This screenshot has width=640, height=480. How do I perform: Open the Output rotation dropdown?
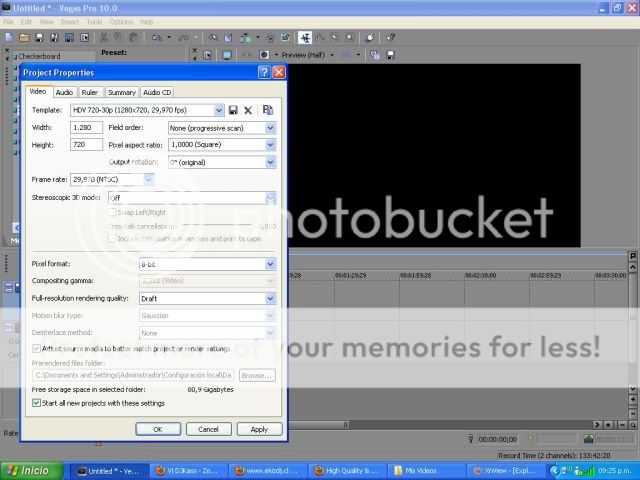pos(270,162)
